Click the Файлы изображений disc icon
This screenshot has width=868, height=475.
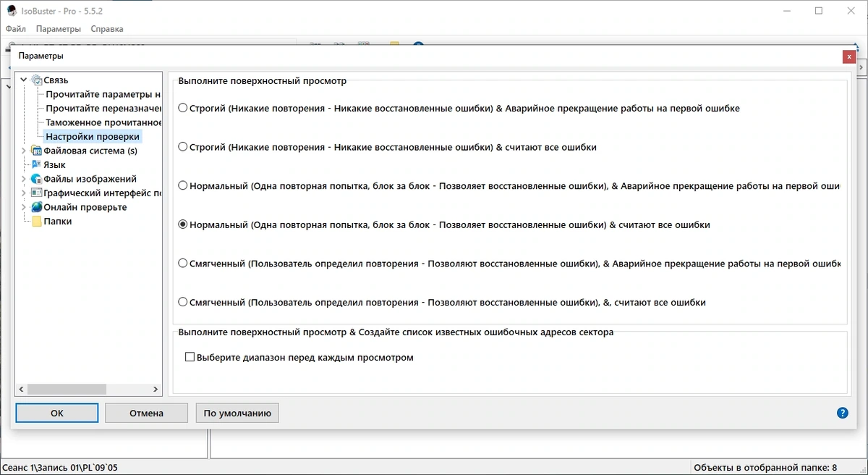pos(37,179)
